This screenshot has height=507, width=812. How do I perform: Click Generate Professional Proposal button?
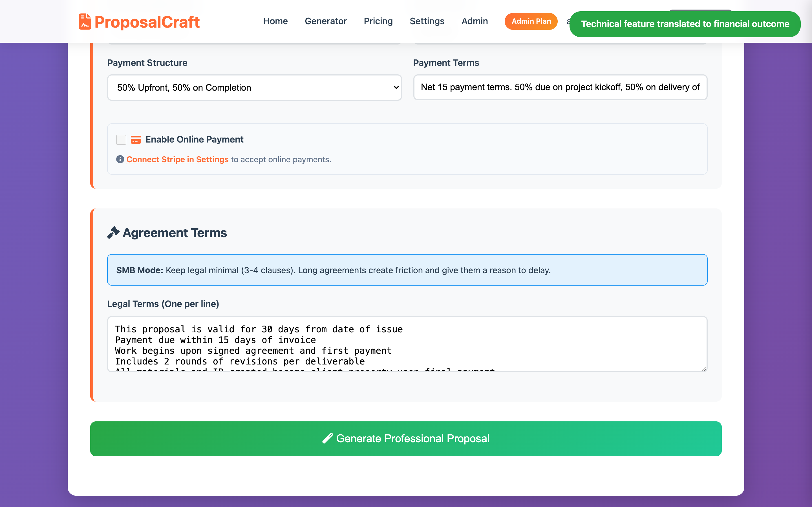pos(406,439)
